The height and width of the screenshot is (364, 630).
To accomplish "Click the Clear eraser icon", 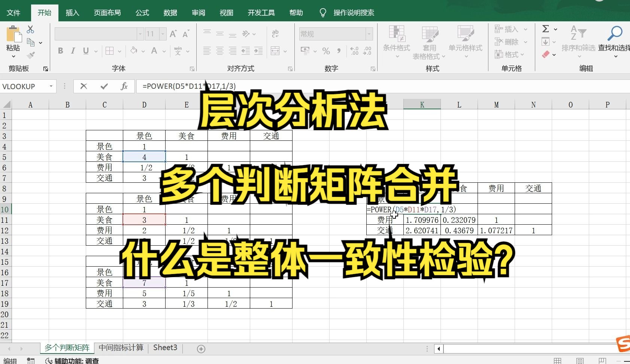I will click(546, 54).
